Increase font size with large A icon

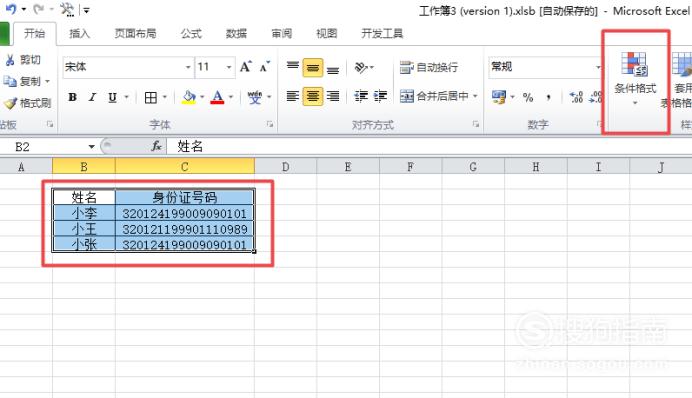tap(246, 67)
